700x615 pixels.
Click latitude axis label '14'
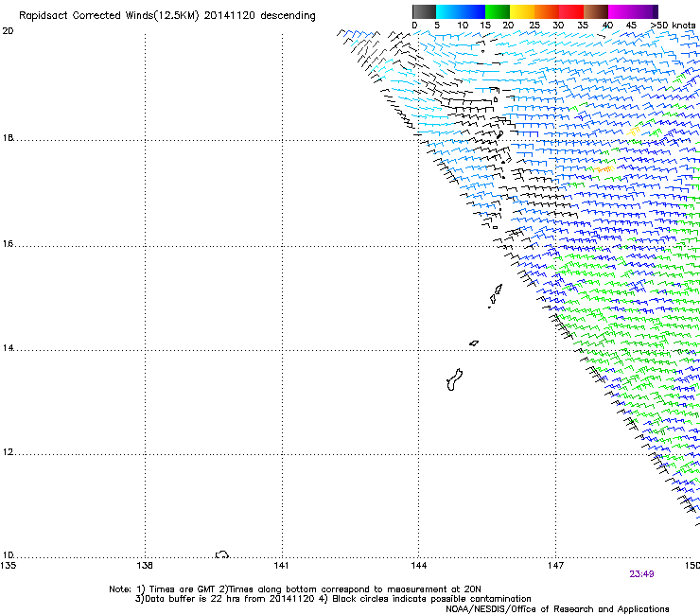click(8, 348)
